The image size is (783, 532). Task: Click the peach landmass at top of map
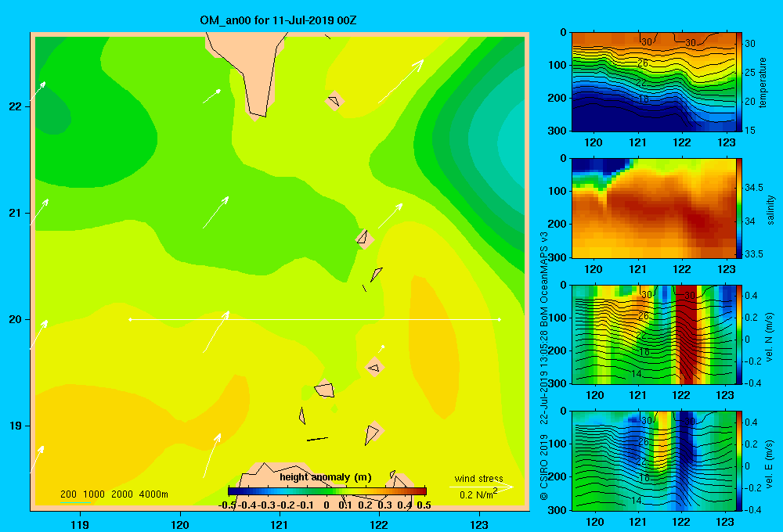tap(252, 70)
